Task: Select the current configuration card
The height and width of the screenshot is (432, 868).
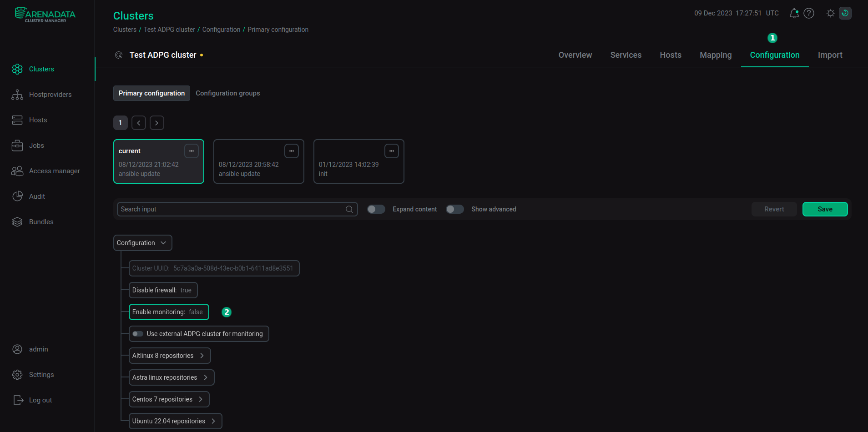Action: click(159, 161)
